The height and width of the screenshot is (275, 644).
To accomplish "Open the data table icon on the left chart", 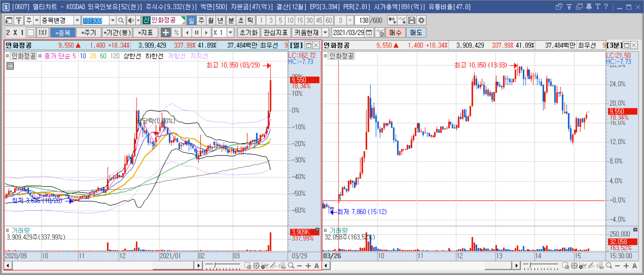I will point(10,66).
